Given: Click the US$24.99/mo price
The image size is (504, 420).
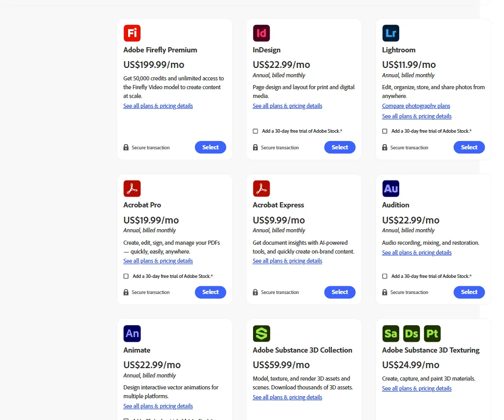Looking at the screenshot, I should tap(411, 365).
